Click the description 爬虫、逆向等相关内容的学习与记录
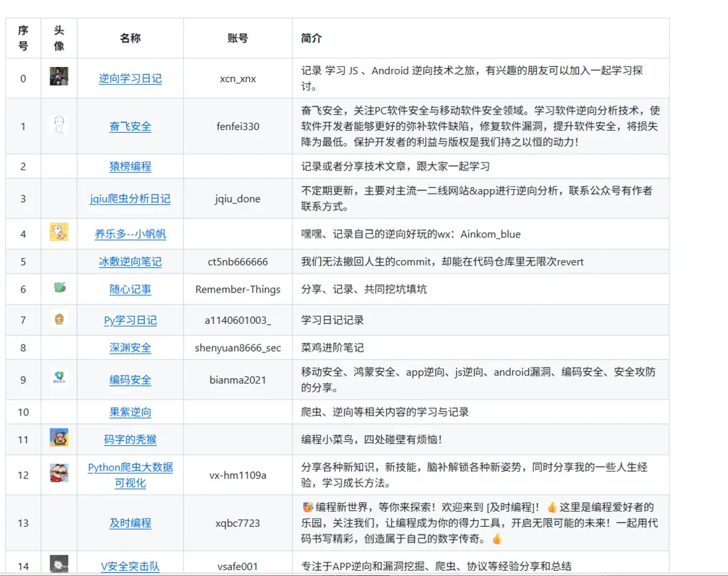This screenshot has width=728, height=576. [x=385, y=412]
